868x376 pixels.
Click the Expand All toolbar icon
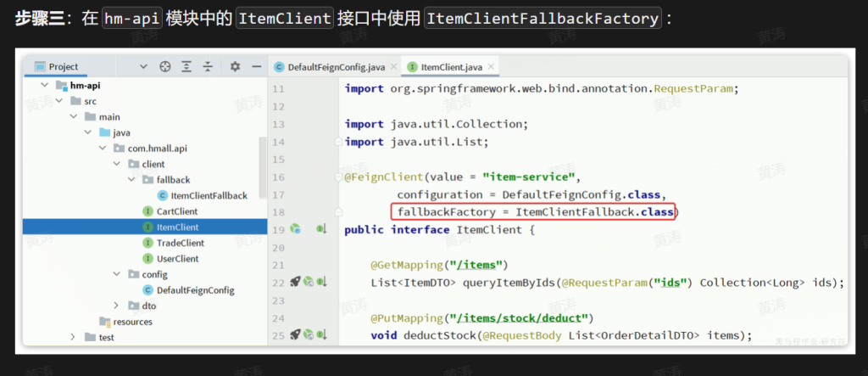click(x=186, y=67)
